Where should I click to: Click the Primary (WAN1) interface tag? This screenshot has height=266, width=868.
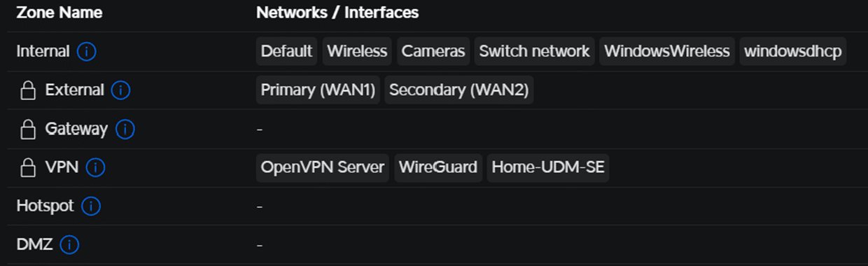coord(318,90)
